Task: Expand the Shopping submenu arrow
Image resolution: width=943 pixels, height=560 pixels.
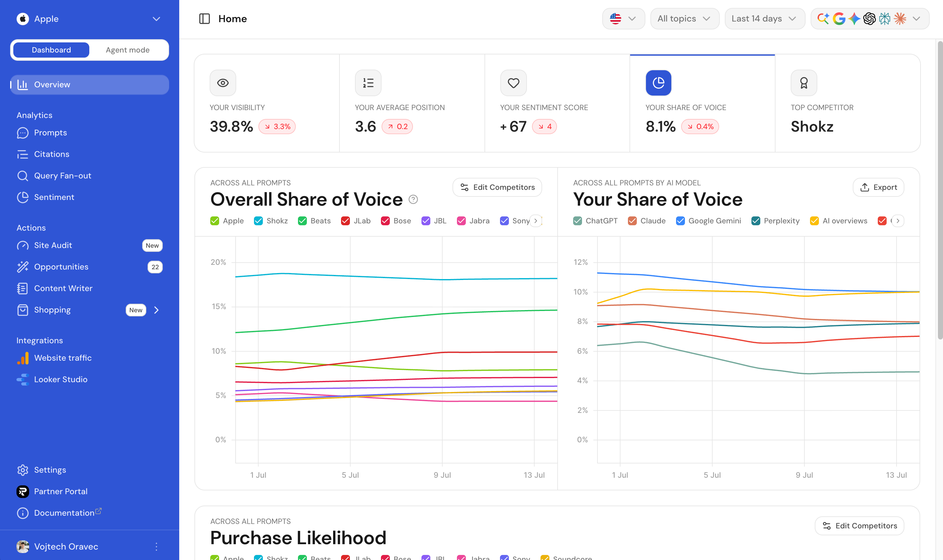Action: pos(156,310)
